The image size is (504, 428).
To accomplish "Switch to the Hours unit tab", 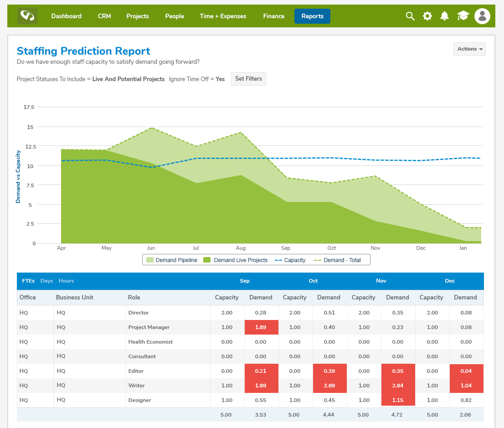I will [x=66, y=281].
